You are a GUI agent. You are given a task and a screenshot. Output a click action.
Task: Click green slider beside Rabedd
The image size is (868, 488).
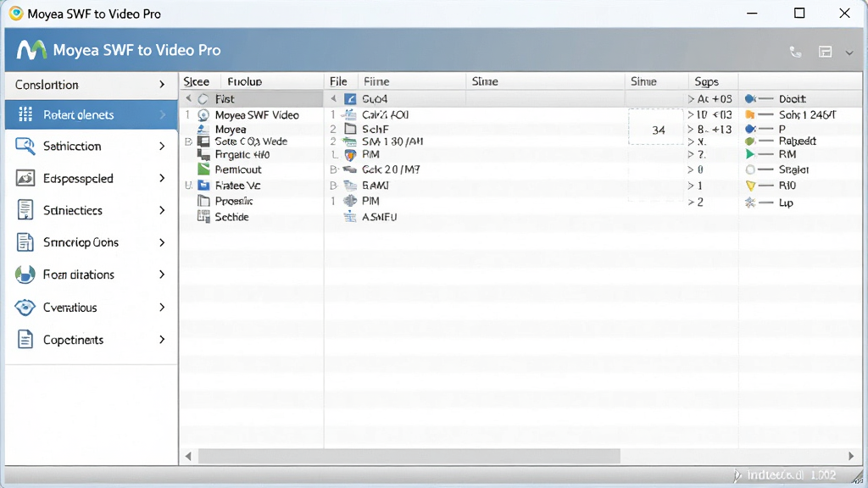point(759,141)
